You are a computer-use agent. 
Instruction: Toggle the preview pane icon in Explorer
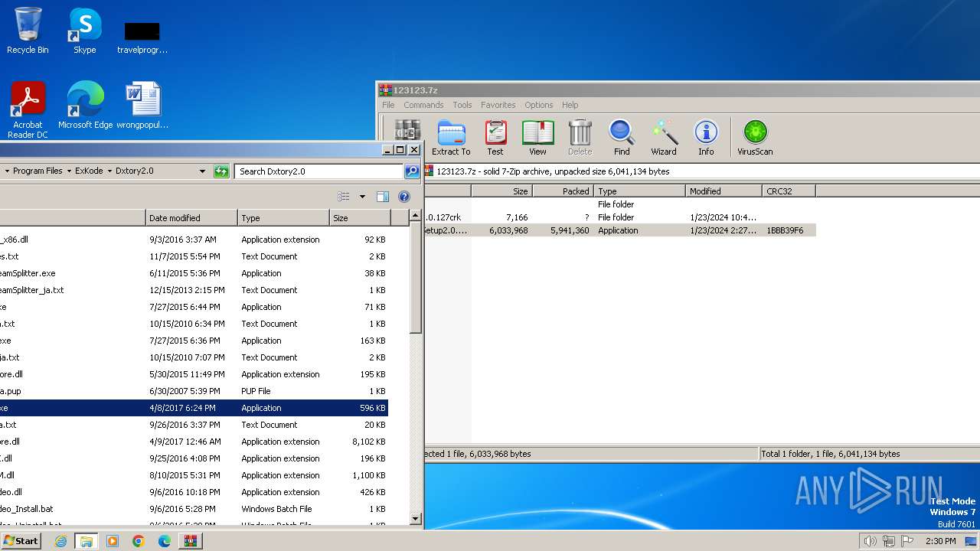click(383, 197)
